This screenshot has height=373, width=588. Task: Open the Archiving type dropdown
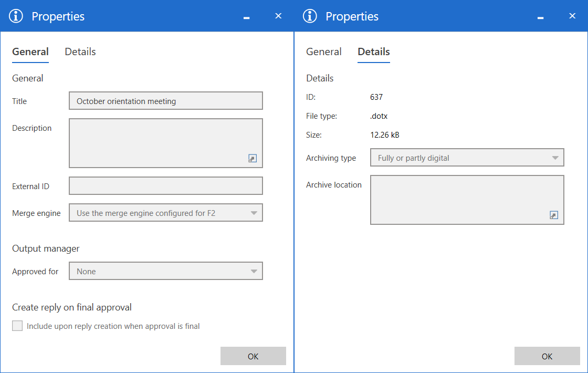coord(467,158)
